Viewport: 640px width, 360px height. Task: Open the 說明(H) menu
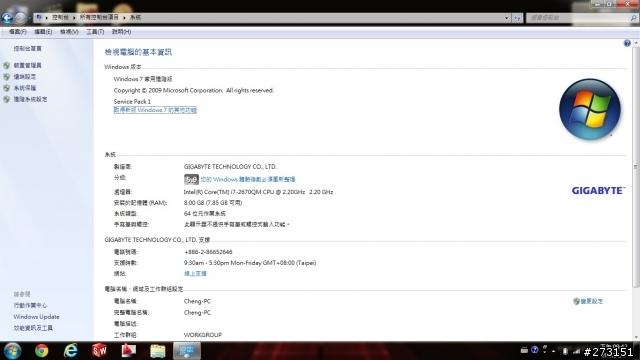121,32
